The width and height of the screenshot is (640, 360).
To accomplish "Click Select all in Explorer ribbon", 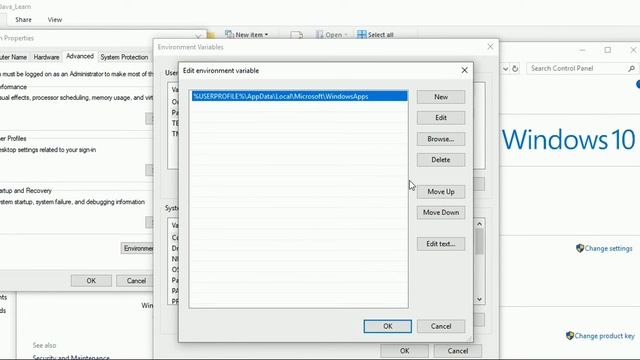I will click(376, 35).
